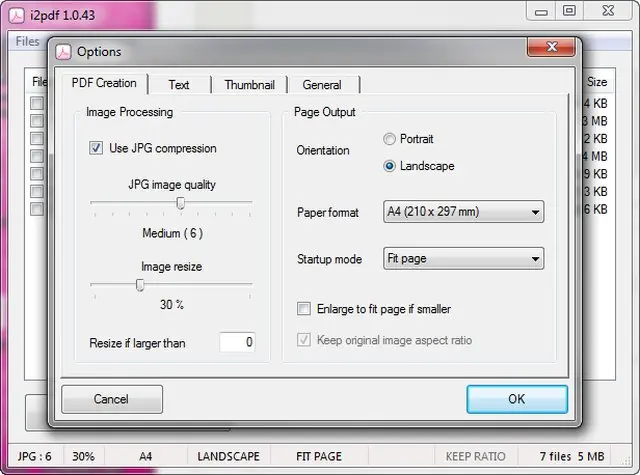640x475 pixels.
Task: Open the Files menu
Action: 27,42
